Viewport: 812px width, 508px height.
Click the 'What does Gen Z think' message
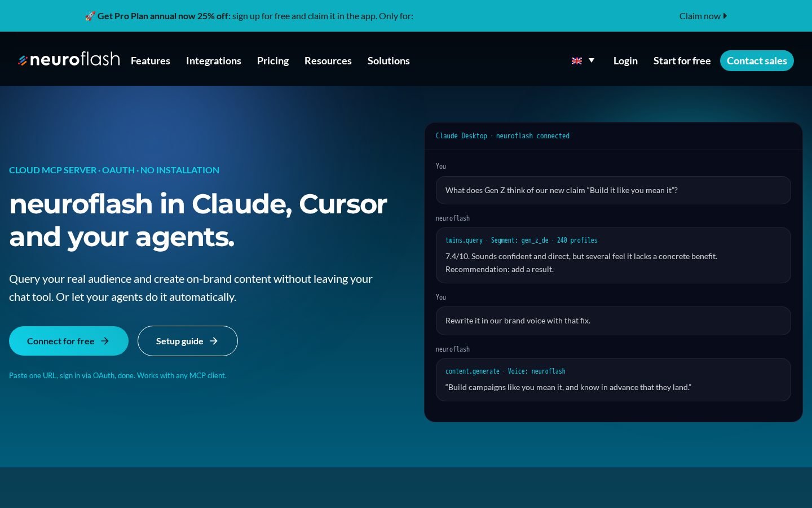pyautogui.click(x=614, y=190)
